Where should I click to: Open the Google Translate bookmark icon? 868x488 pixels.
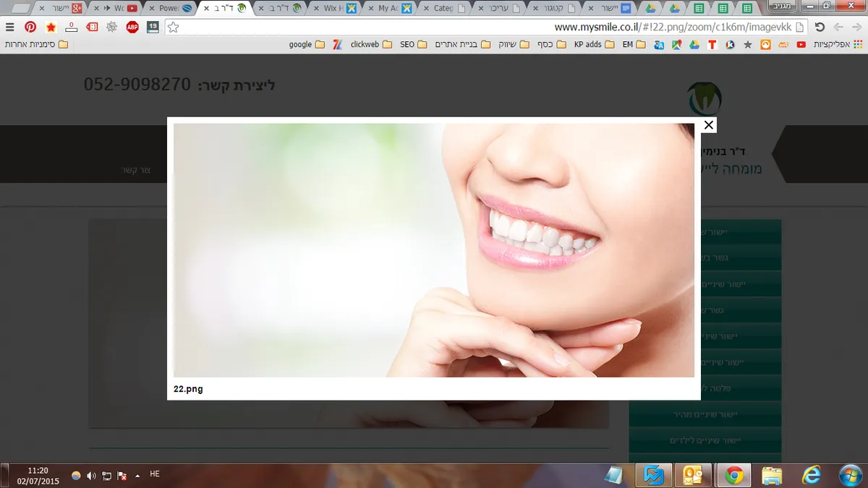659,44
